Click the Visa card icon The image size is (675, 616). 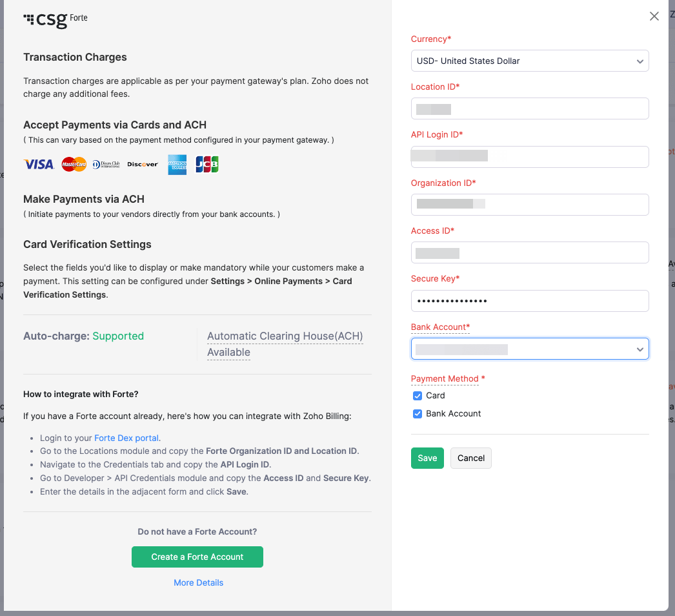[39, 165]
